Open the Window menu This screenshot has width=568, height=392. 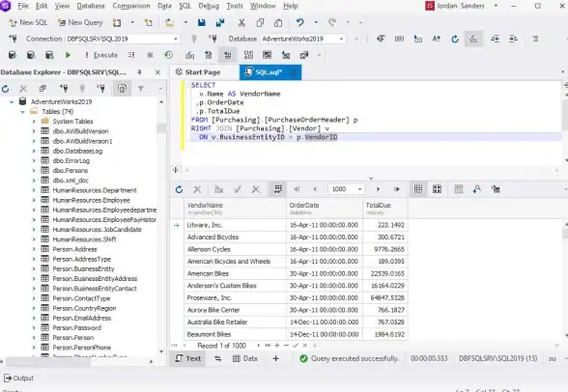[x=263, y=6]
